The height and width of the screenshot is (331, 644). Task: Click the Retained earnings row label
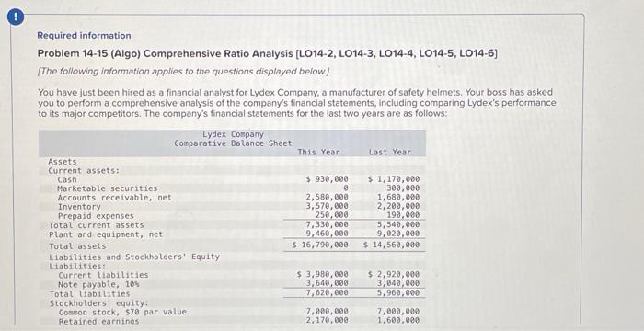(99, 322)
